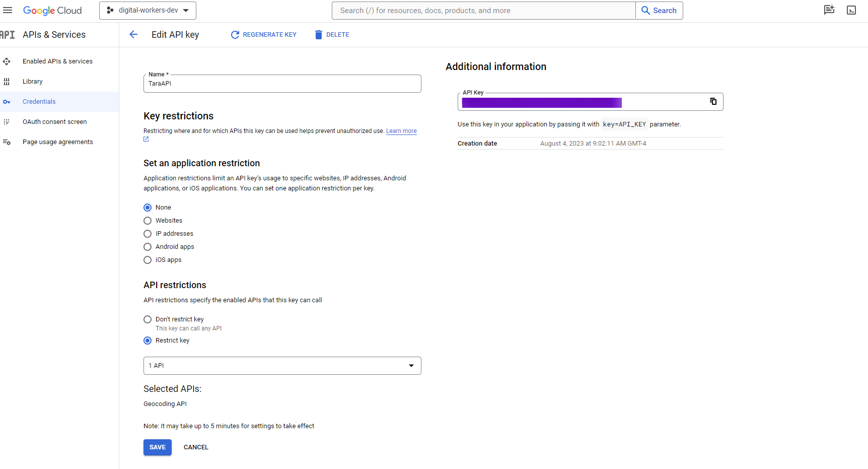This screenshot has width=868, height=469.
Task: Click the Key restrictions heading
Action: click(178, 116)
